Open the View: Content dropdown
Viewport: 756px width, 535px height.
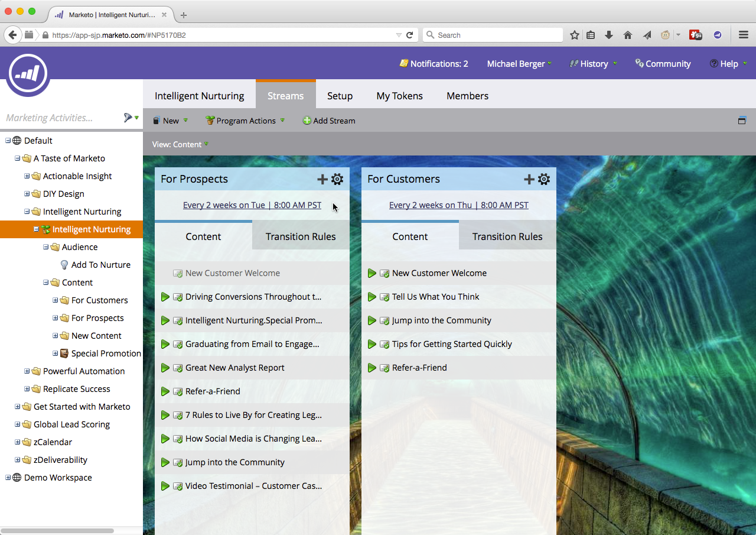tap(180, 144)
